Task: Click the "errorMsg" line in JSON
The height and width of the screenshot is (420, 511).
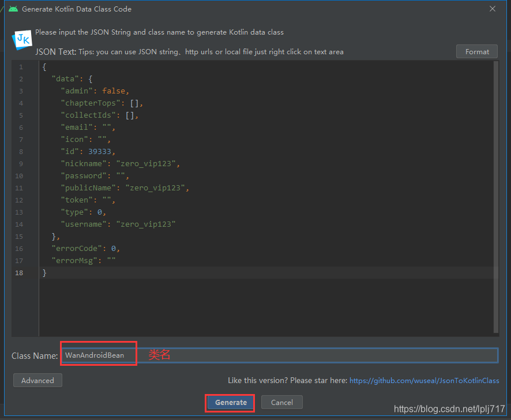Action: [84, 261]
